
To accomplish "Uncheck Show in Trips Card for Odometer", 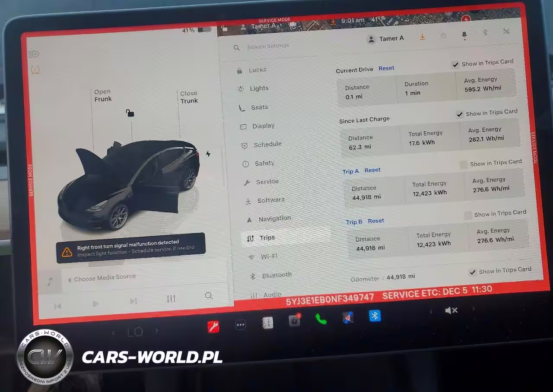I will point(473,272).
